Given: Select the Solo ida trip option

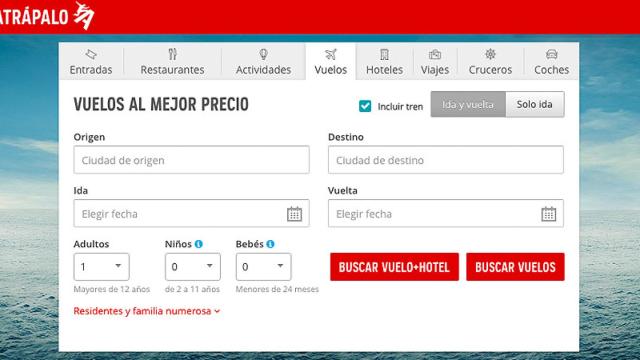Looking at the screenshot, I should tap(535, 104).
